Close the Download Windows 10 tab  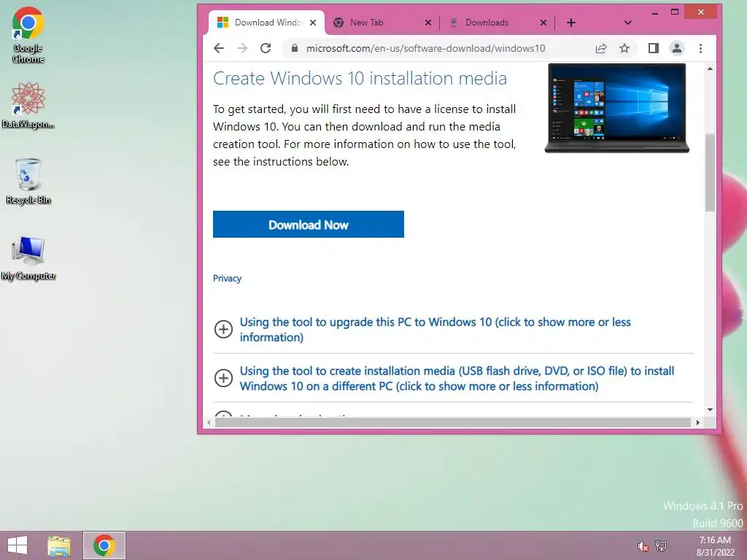pyautogui.click(x=313, y=23)
